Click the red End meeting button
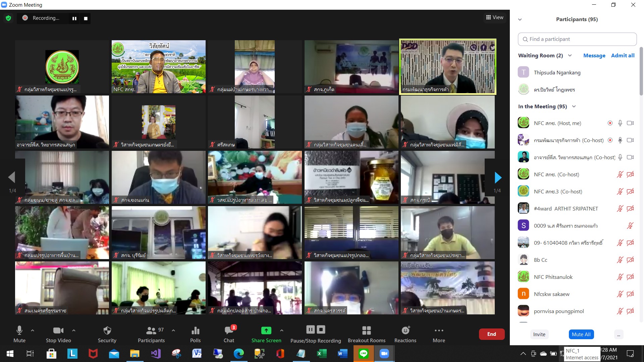Image resolution: width=644 pixels, height=362 pixels. 491,334
